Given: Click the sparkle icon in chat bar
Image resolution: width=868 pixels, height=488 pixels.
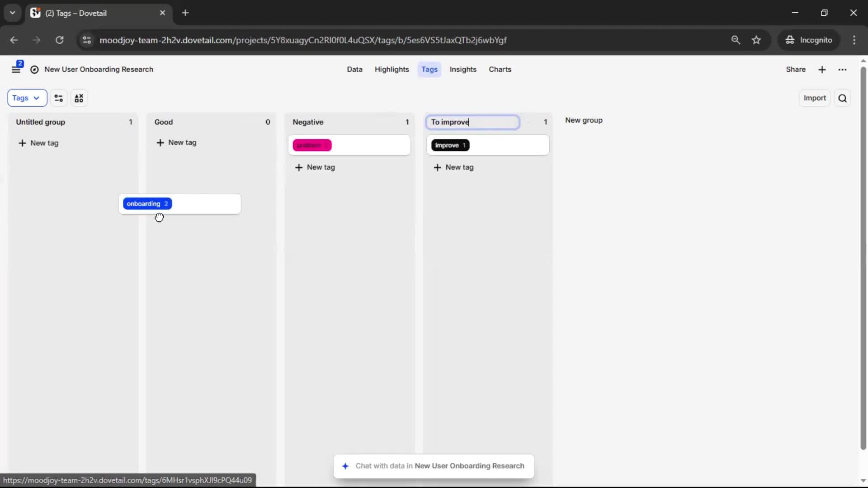Looking at the screenshot, I should coord(345,466).
